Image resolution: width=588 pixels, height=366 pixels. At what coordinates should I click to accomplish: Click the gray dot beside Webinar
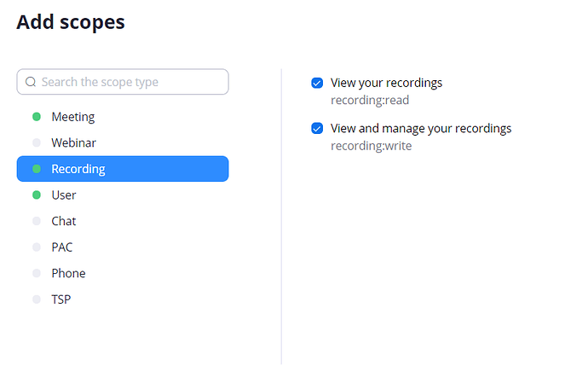[x=36, y=143]
